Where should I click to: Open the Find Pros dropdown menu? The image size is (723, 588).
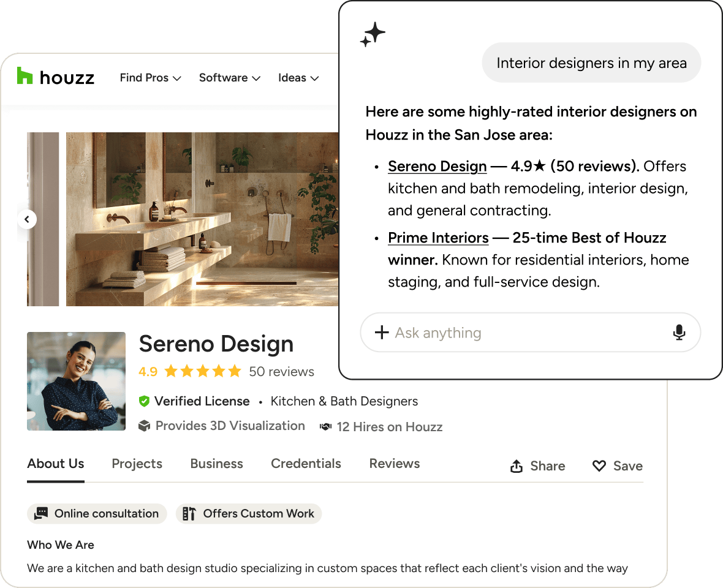point(150,78)
